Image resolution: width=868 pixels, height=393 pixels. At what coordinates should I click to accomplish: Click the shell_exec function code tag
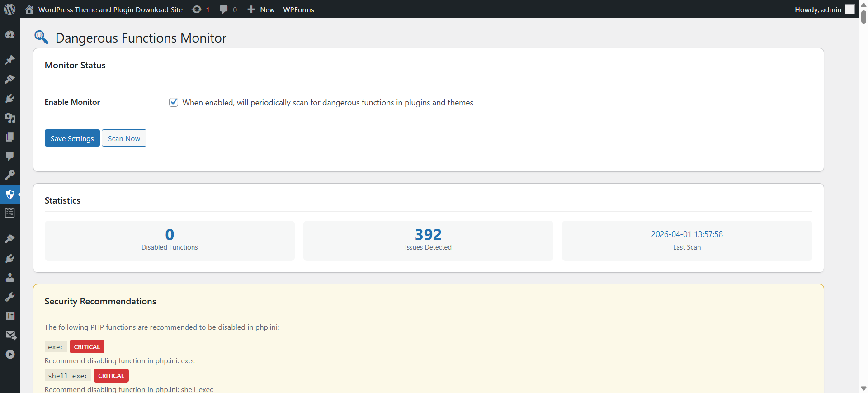[68, 376]
